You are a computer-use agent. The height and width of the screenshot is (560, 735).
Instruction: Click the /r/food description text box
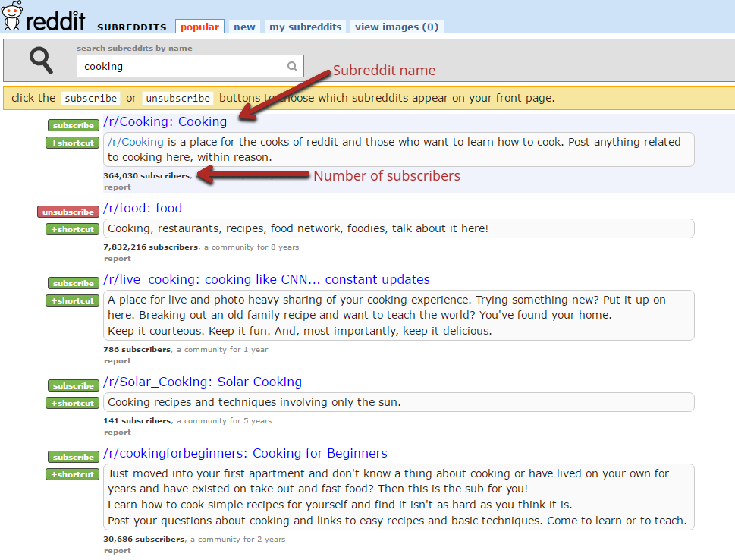(x=398, y=228)
